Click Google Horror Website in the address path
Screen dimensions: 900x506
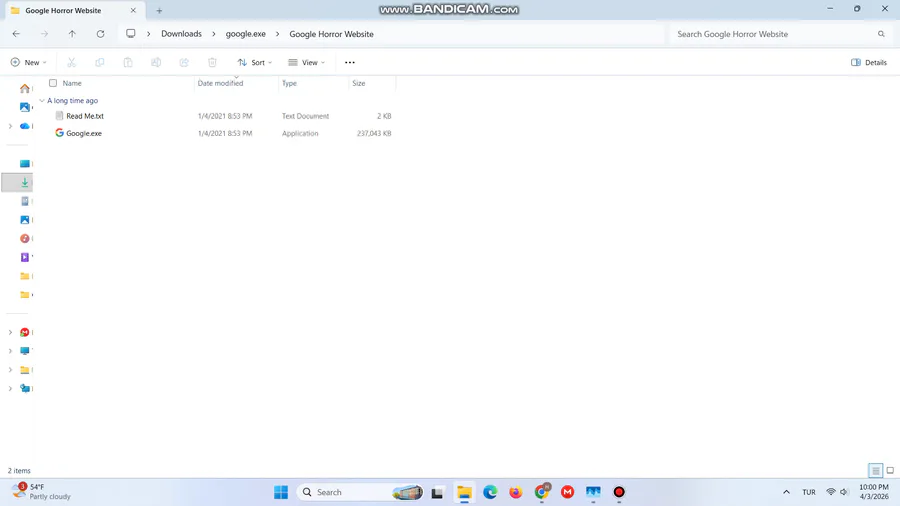(x=331, y=34)
